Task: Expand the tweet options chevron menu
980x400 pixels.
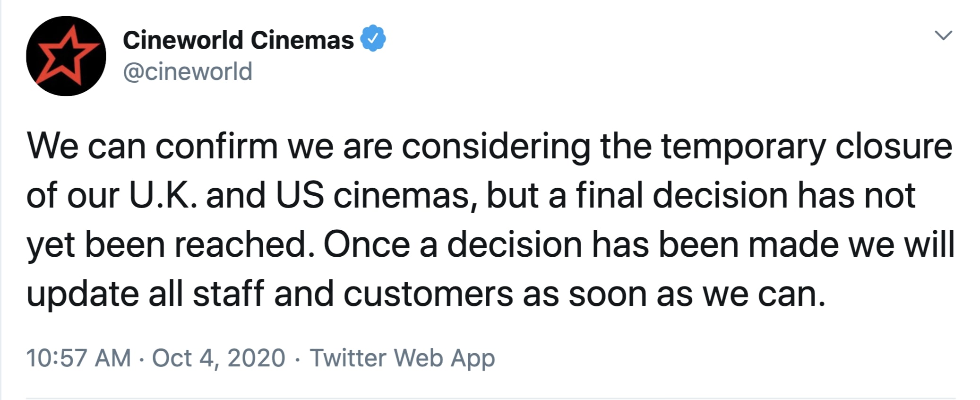Action: 944,35
